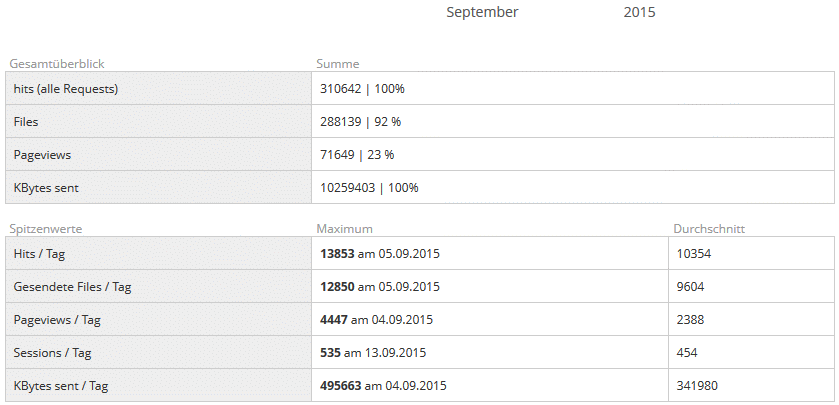Select the KBytes sent row label
Image resolution: width=839 pixels, height=405 pixels.
[x=46, y=188]
